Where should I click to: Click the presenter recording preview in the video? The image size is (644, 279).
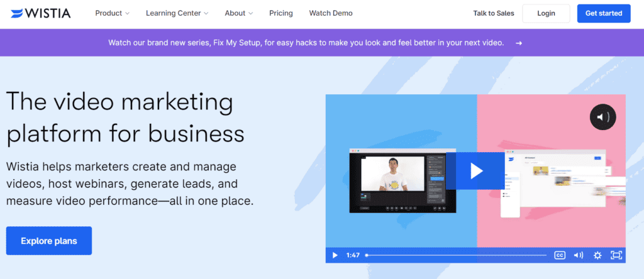pyautogui.click(x=392, y=173)
